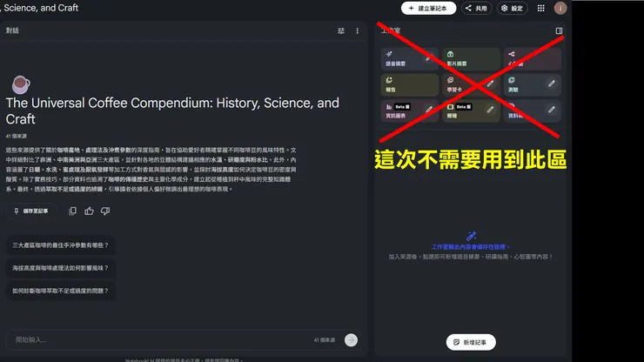Click the 工作室輸出內容會儲存在這裡 notice text

pos(470,247)
